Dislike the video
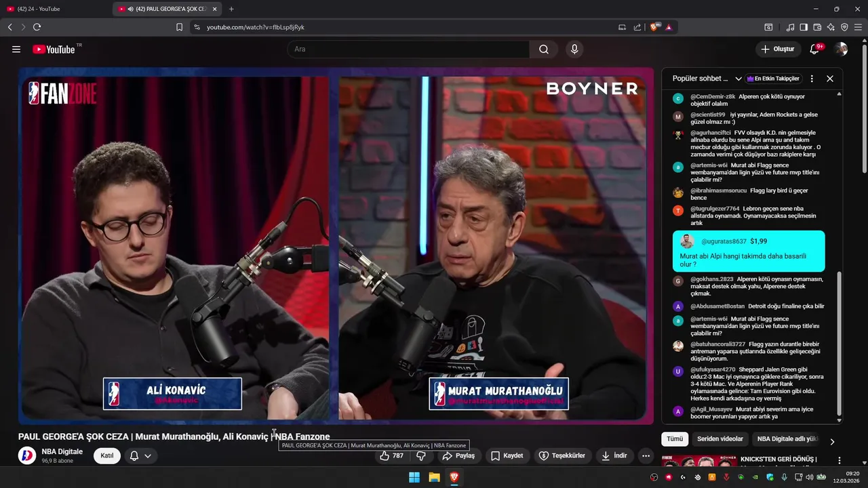This screenshot has height=488, width=868. click(420, 455)
